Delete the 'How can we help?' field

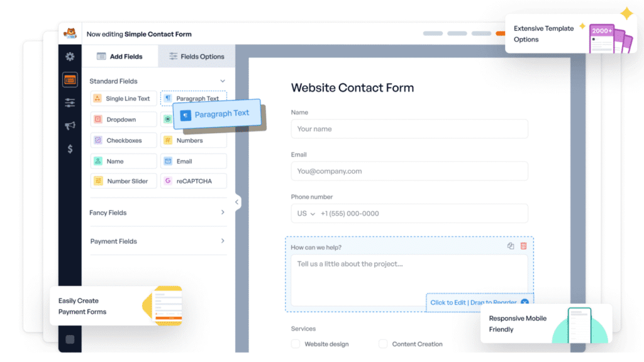524,246
